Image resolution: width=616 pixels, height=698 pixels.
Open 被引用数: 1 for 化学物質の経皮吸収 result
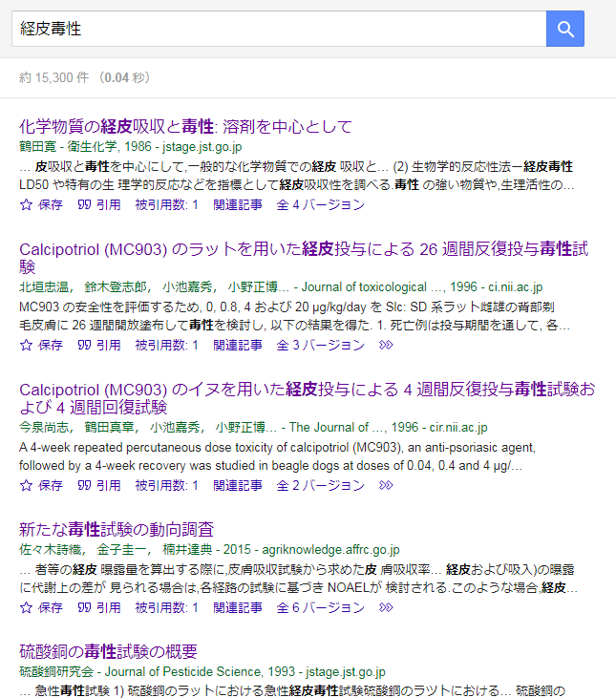166,204
